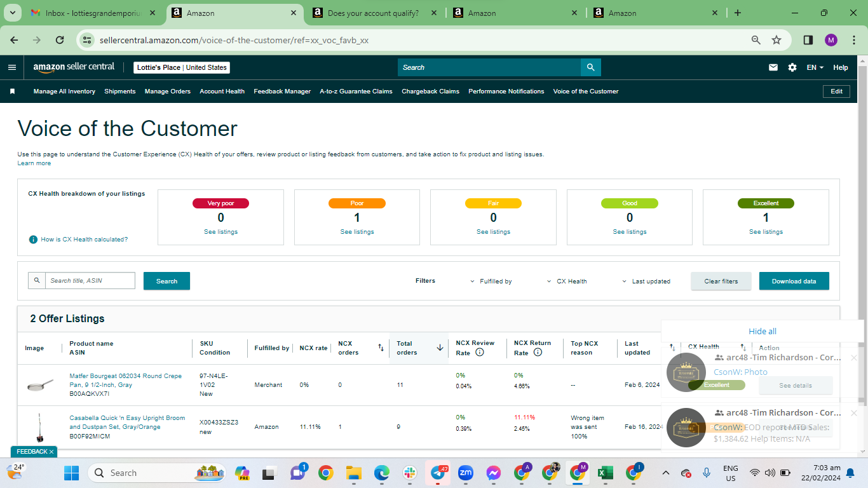Open the Windows Start menu
The height and width of the screenshot is (488, 868).
71,473
